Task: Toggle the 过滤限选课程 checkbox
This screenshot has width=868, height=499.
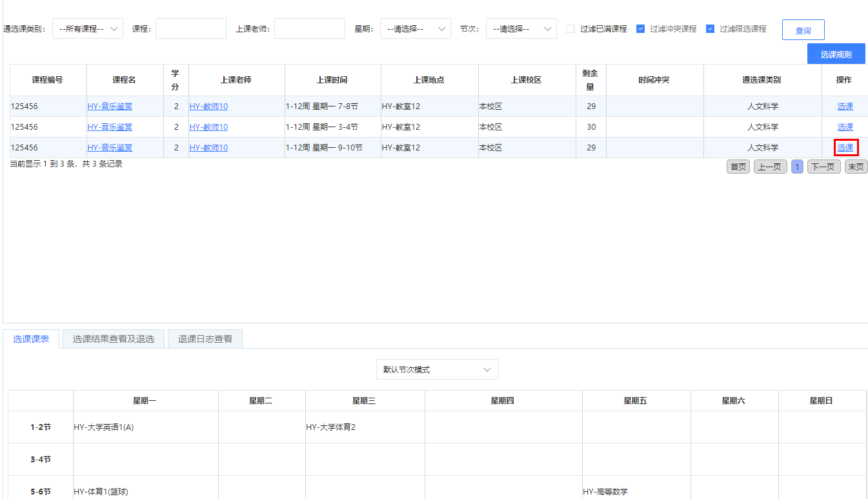Action: click(710, 29)
